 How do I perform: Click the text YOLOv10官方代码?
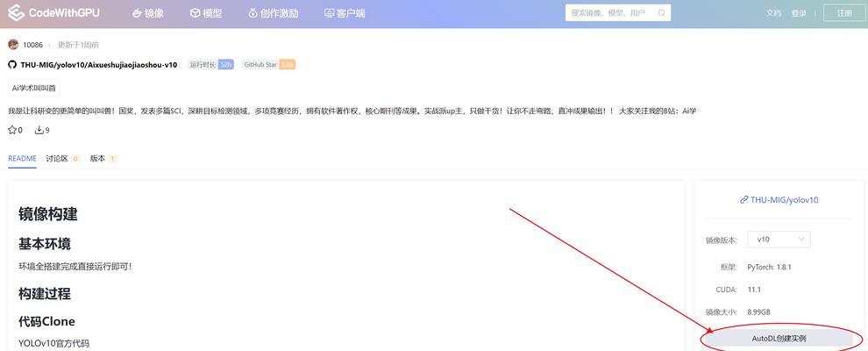(53, 343)
